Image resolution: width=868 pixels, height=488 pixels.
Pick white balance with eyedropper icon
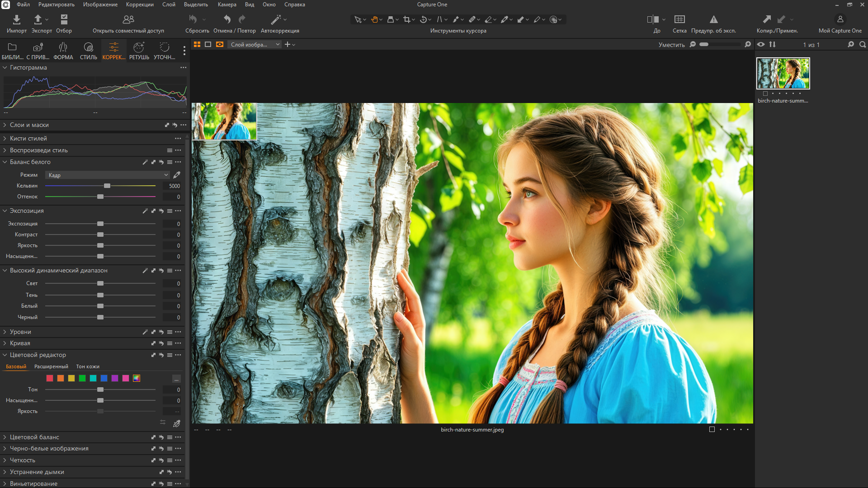177,175
